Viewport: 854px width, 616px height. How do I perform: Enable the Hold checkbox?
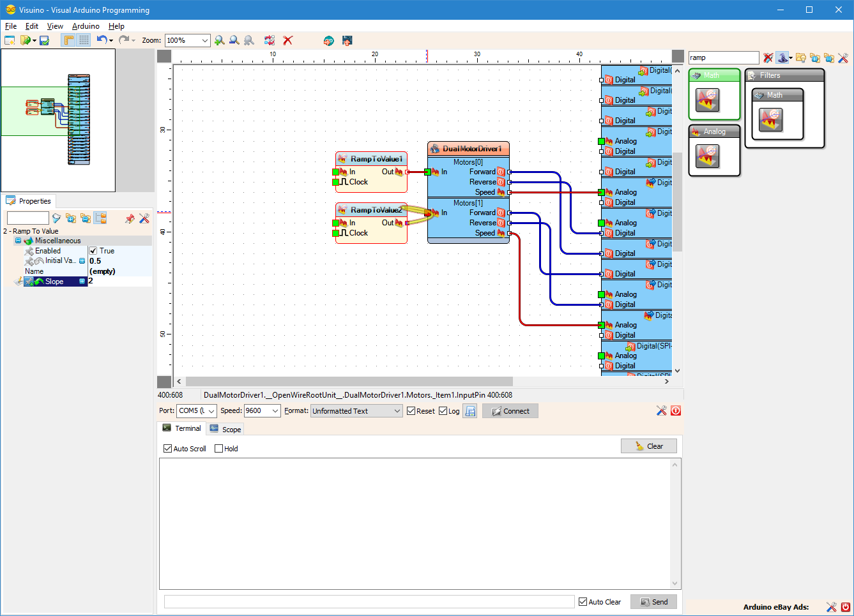(219, 449)
